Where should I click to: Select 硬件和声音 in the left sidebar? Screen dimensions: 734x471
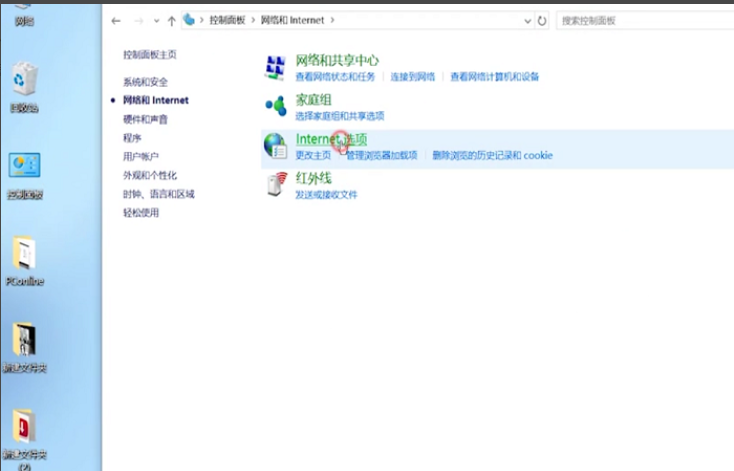146,119
